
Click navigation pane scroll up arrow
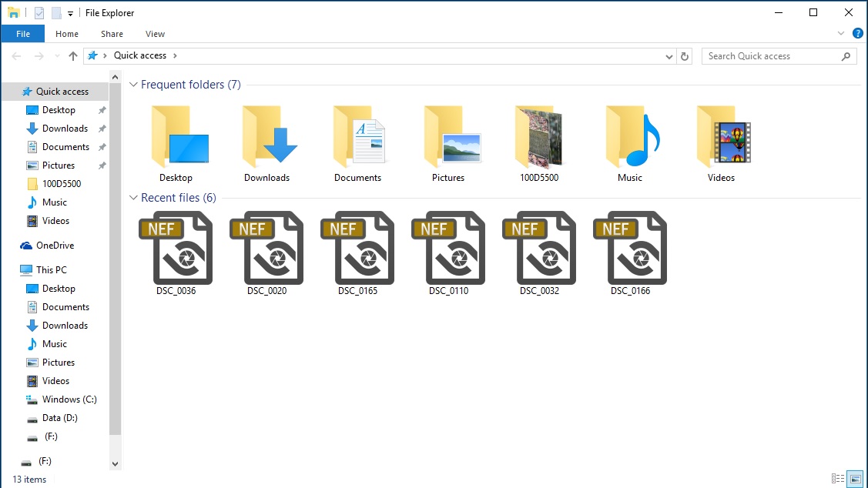[116, 77]
